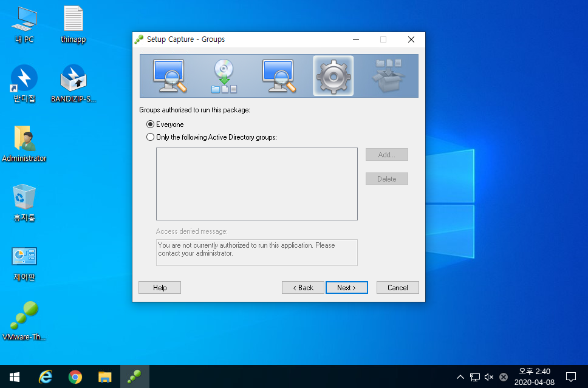Click the Add... button
Image resolution: width=588 pixels, height=388 pixels.
[386, 154]
